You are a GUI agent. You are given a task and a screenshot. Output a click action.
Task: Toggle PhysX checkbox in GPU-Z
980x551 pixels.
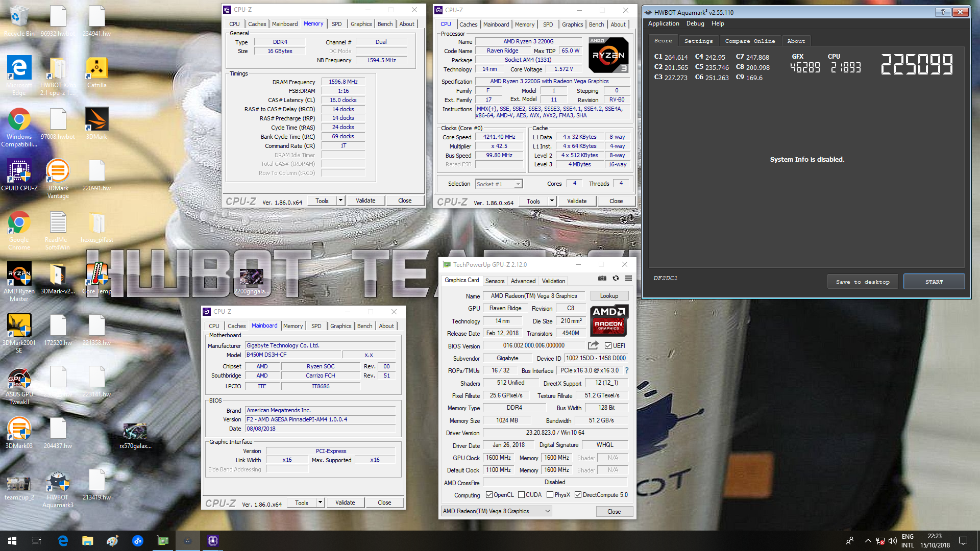(550, 495)
